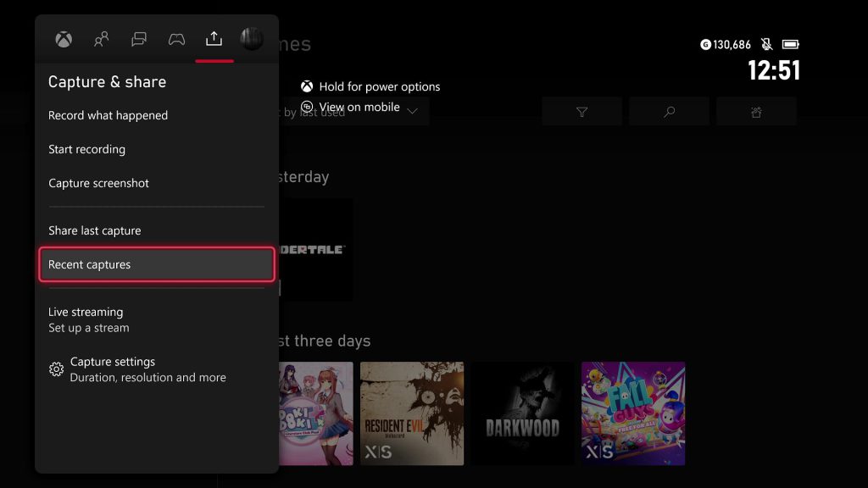868x488 pixels.
Task: Open the Xbox home tab icon
Action: pyautogui.click(x=64, y=39)
